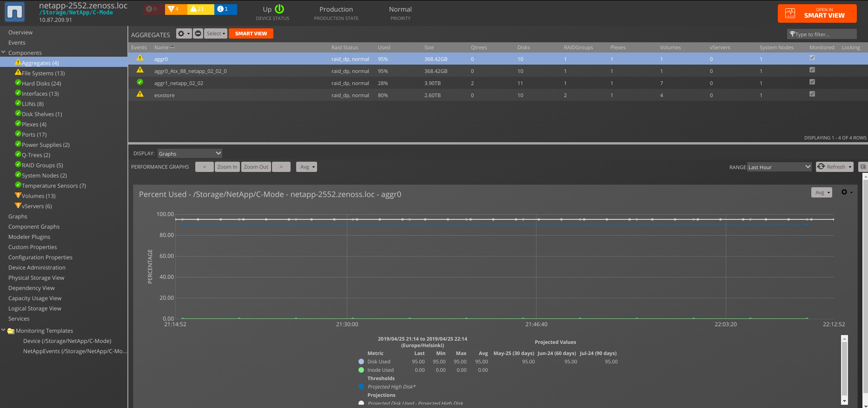
Task: Click the filter funnel icon
Action: click(792, 34)
